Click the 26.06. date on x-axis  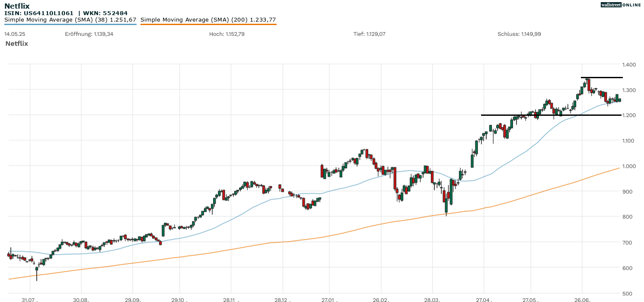[x=582, y=299]
